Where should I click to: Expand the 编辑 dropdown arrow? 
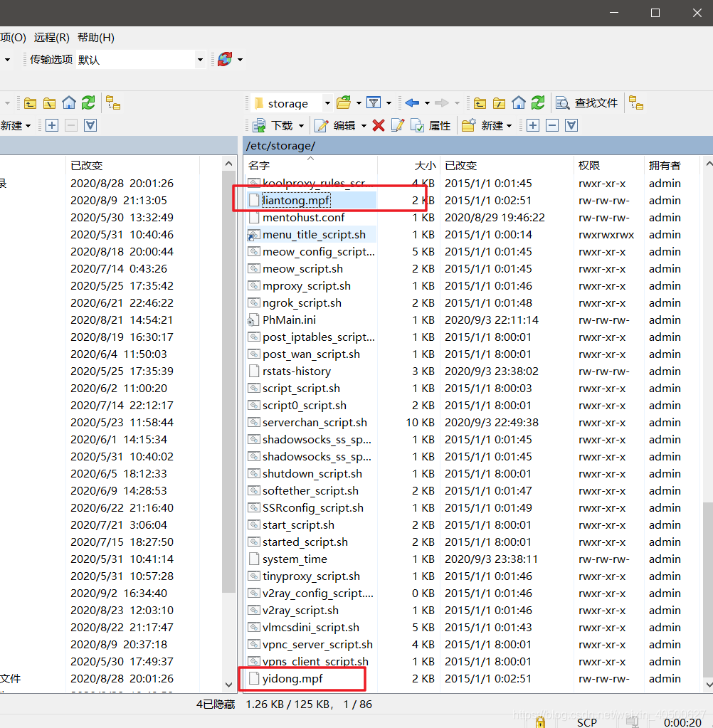coord(364,126)
